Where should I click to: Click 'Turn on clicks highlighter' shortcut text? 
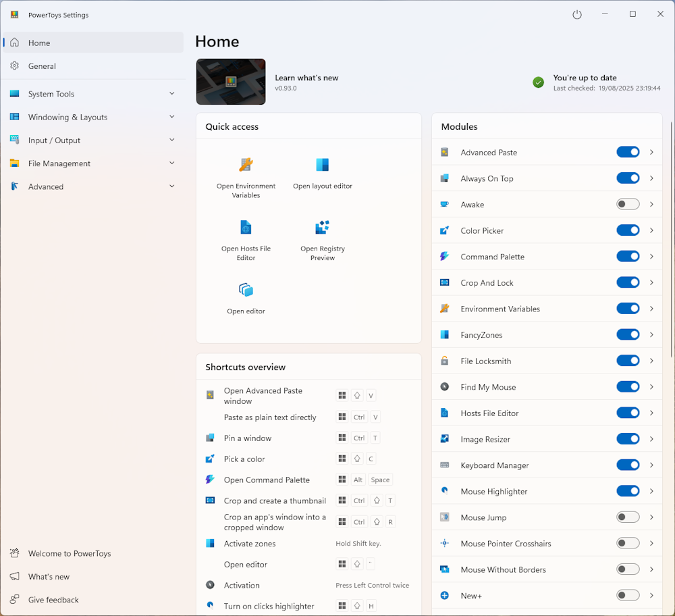pos(269,606)
